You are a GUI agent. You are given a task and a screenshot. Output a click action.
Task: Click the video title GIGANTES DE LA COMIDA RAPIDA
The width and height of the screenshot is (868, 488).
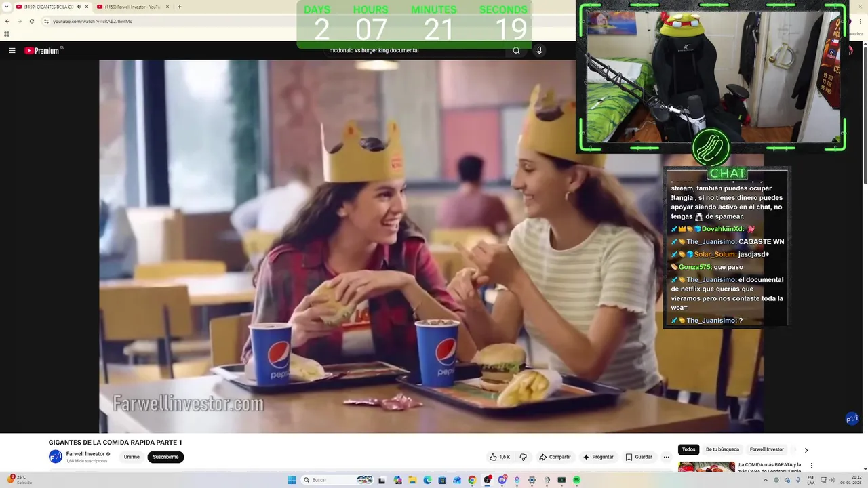pyautogui.click(x=115, y=443)
